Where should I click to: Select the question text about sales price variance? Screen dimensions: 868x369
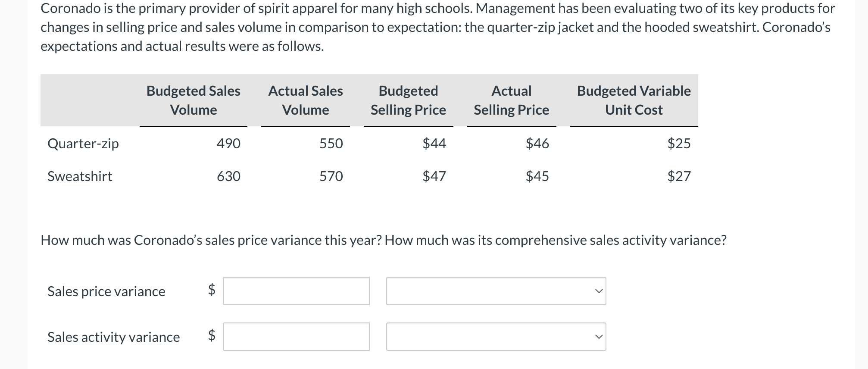point(384,241)
